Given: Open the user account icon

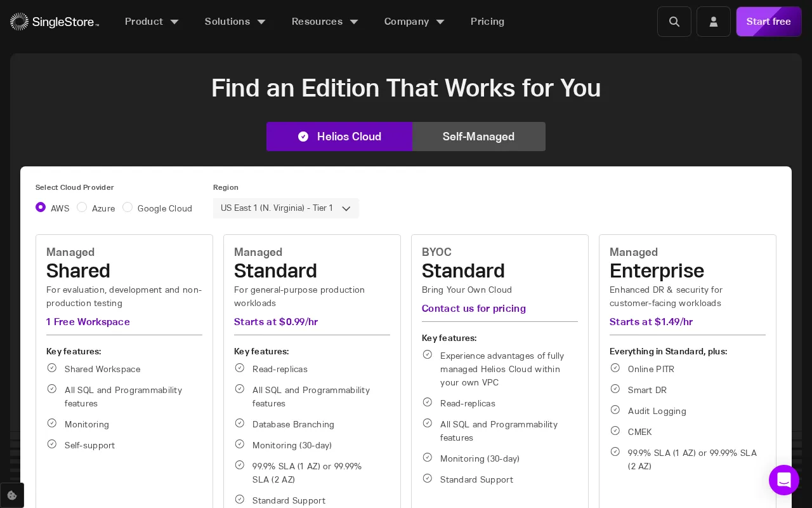Looking at the screenshot, I should [714, 22].
